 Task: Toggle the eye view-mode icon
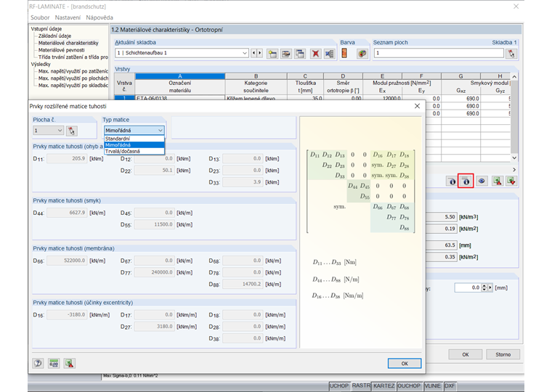(482, 181)
